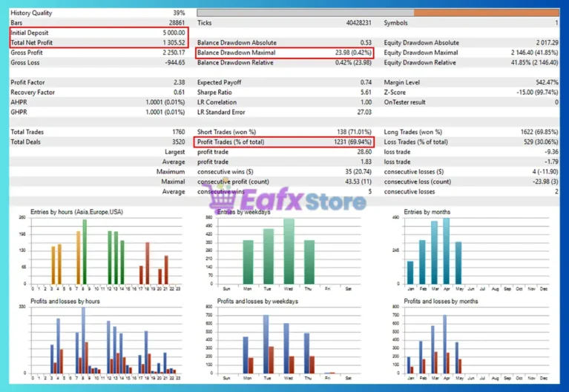Click the OnTester result label
Viewport: 569px width, 392px height.
(404, 102)
